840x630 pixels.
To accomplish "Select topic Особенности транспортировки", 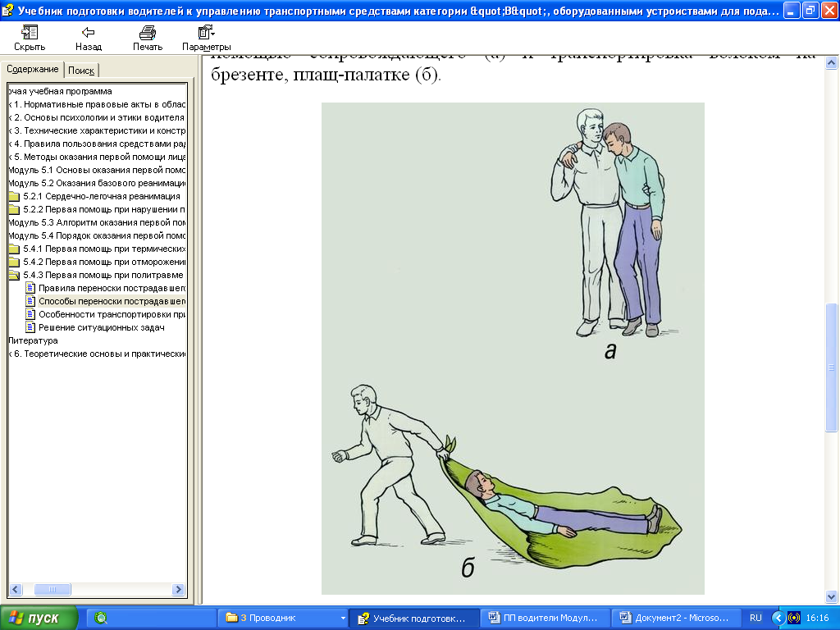I will pyautogui.click(x=112, y=314).
